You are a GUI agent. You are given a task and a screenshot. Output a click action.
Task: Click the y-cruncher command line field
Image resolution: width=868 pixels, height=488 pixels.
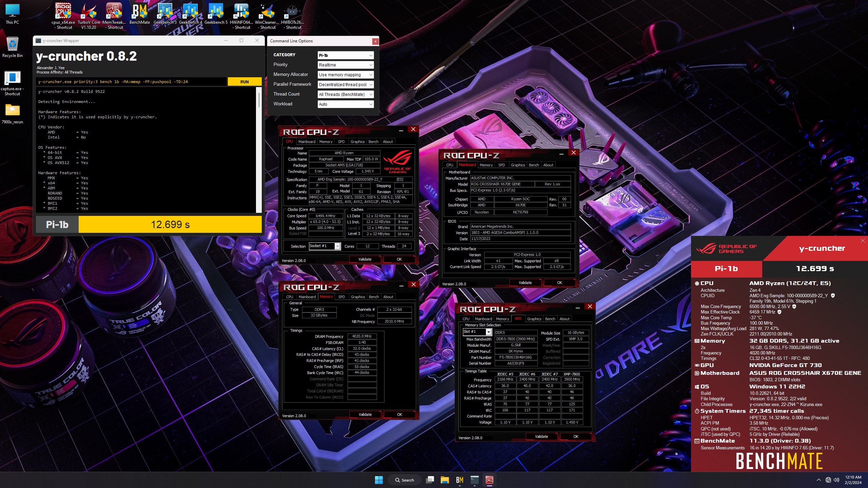click(131, 82)
